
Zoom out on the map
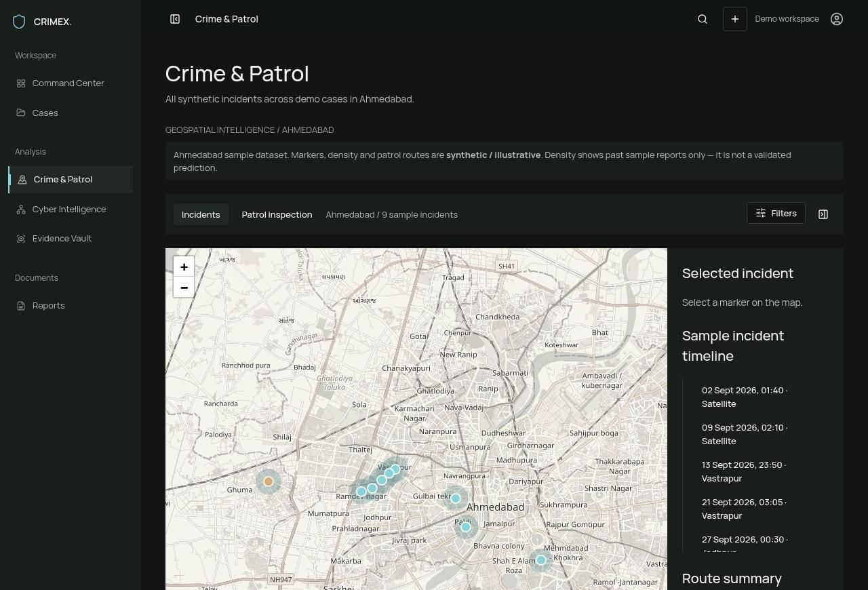tap(184, 288)
